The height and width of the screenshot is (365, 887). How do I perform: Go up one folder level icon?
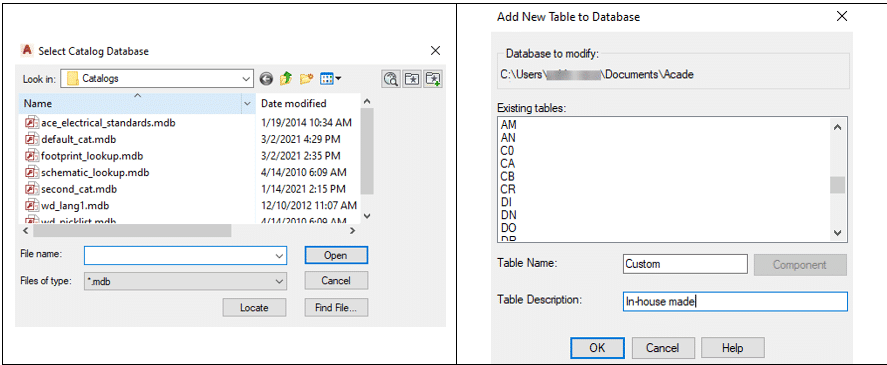286,79
